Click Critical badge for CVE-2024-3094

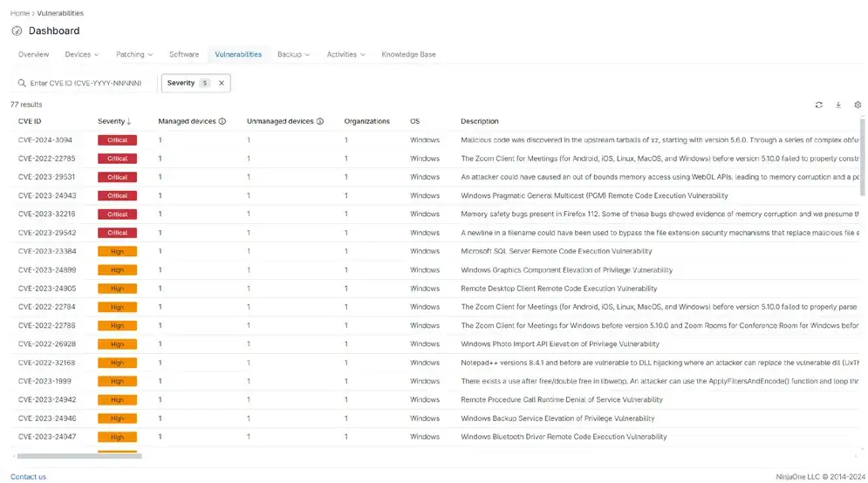(x=118, y=140)
